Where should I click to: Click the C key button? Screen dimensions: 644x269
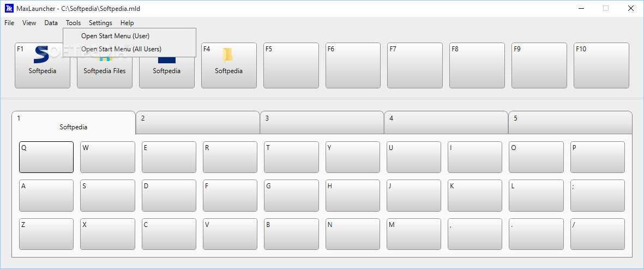[169, 234]
